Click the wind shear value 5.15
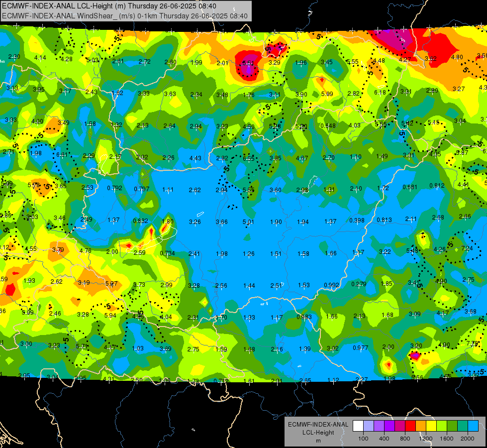Screen dimensions: 487x448 coord(434,122)
